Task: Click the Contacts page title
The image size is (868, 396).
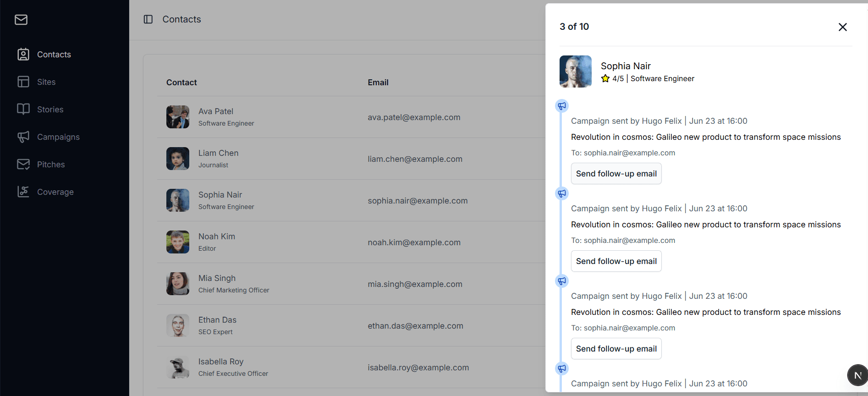Action: 182,19
